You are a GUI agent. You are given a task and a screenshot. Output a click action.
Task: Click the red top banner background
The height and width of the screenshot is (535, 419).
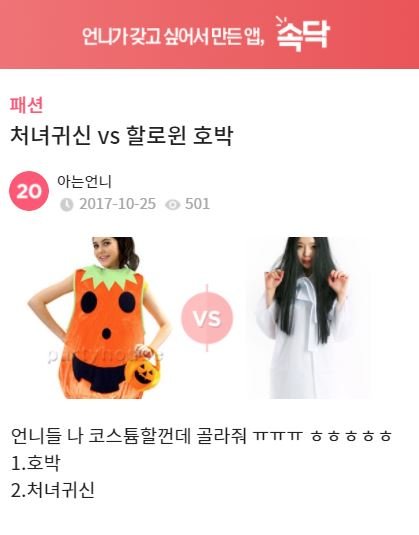point(210,34)
